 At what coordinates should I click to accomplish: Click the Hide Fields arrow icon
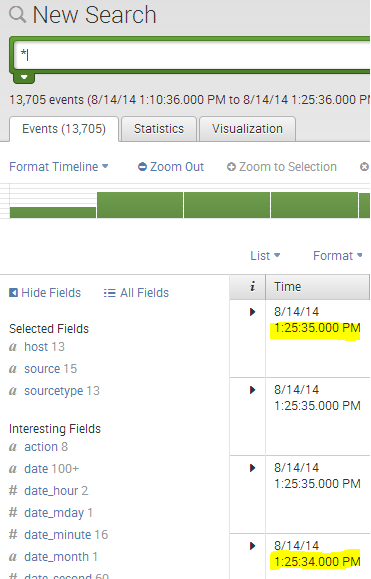click(x=13, y=293)
